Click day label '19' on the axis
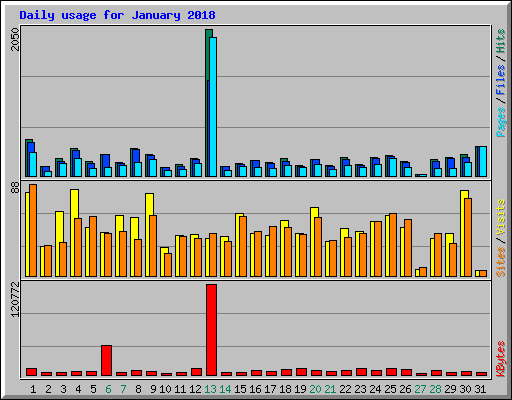 (300, 389)
